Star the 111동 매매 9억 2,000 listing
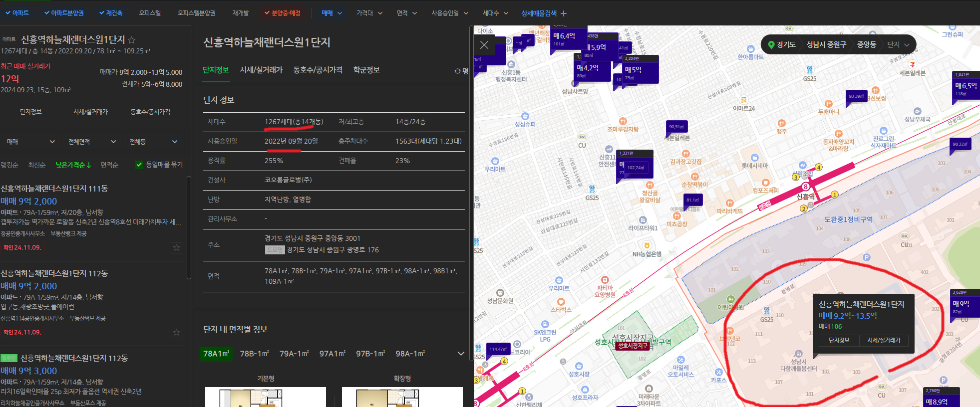980x407 pixels. click(176, 247)
